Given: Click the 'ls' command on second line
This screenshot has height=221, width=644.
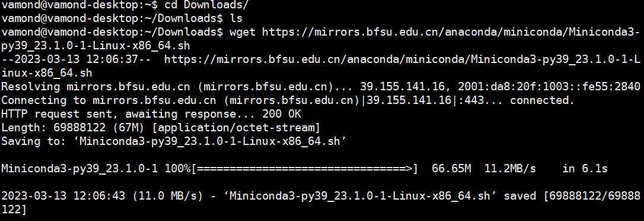Looking at the screenshot, I should [x=237, y=18].
